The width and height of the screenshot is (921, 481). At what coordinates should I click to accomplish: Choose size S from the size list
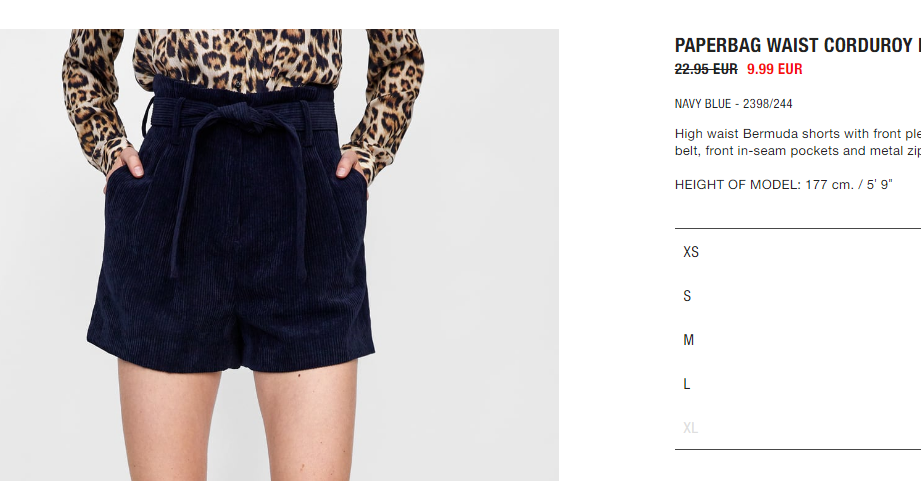pos(798,296)
